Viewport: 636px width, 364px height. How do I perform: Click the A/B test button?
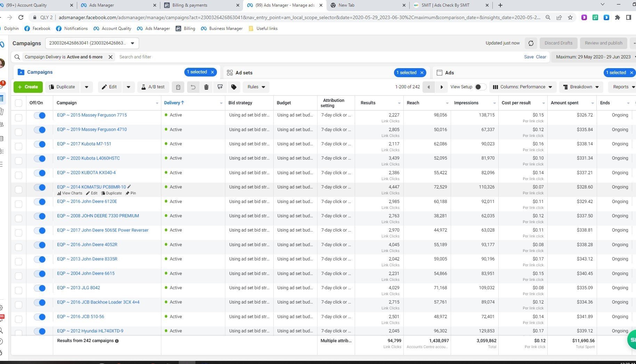click(x=153, y=87)
